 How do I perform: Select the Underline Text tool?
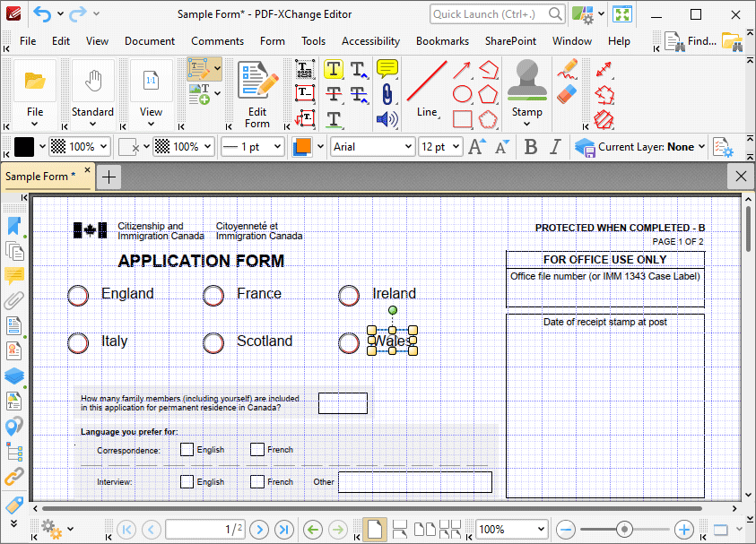point(334,119)
